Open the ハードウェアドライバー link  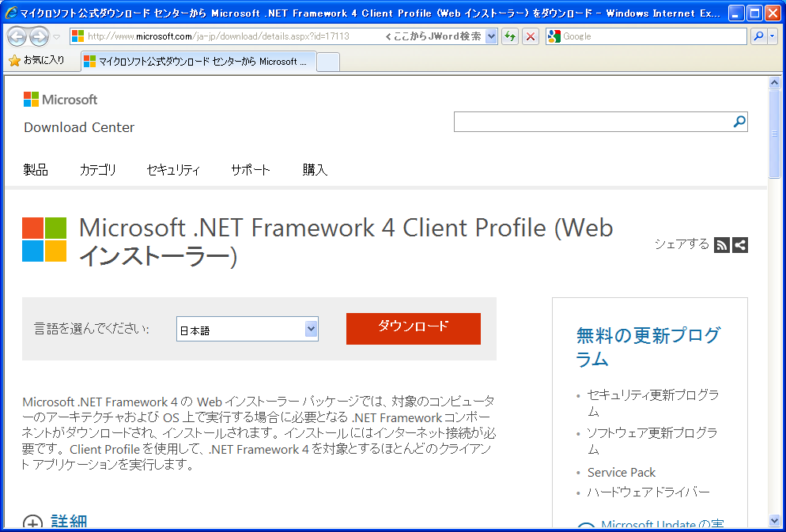(648, 492)
